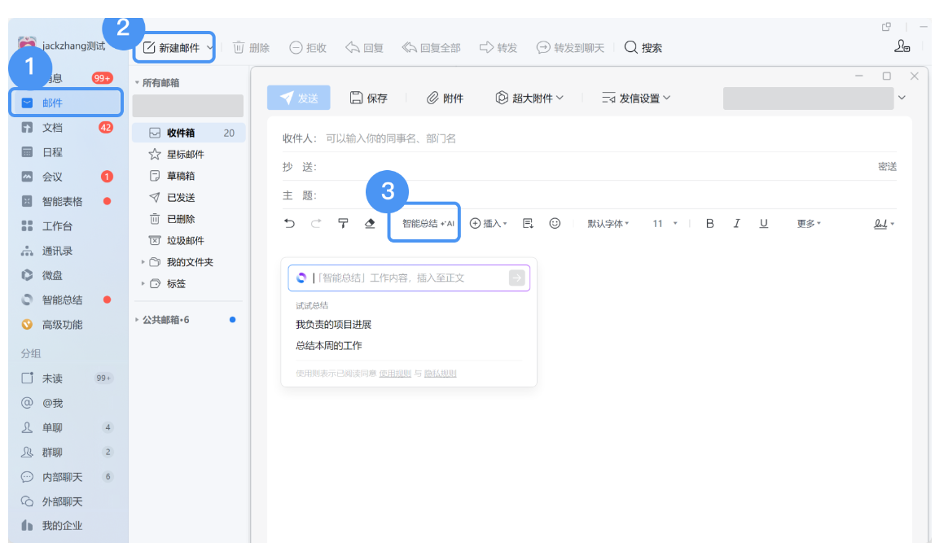The image size is (935, 560).
Task: Click the user profile icon top right
Action: click(902, 46)
